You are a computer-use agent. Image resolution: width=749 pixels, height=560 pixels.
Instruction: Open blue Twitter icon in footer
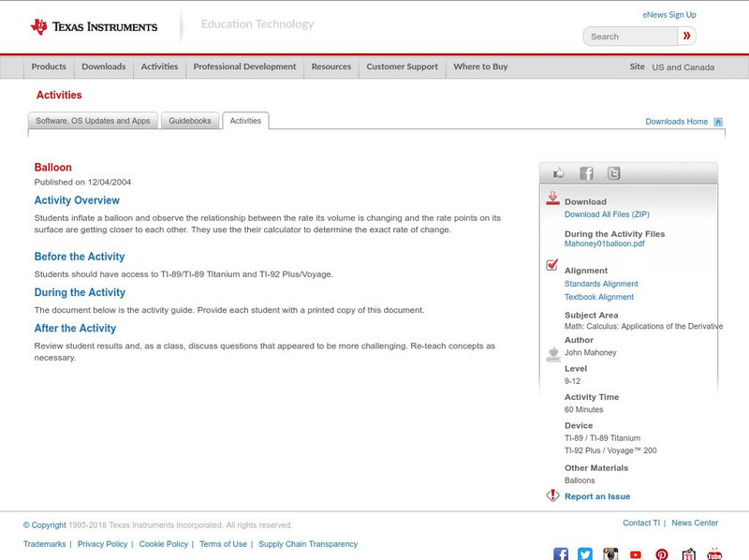point(585,554)
